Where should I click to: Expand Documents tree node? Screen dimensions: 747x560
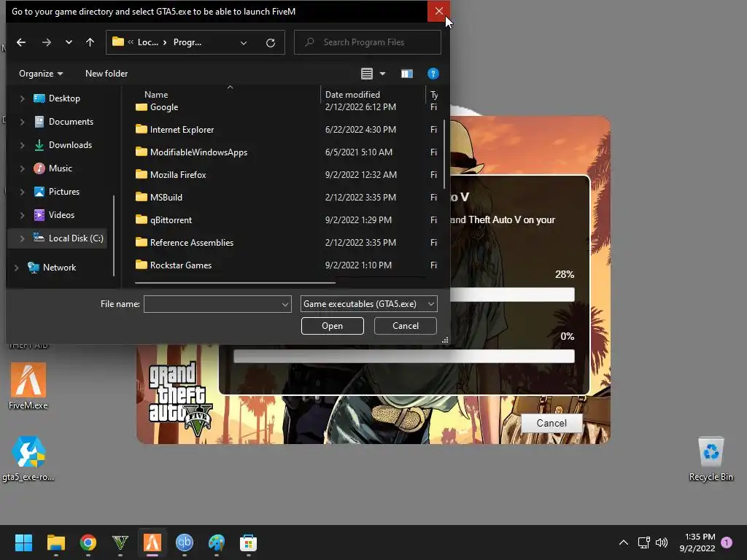22,122
